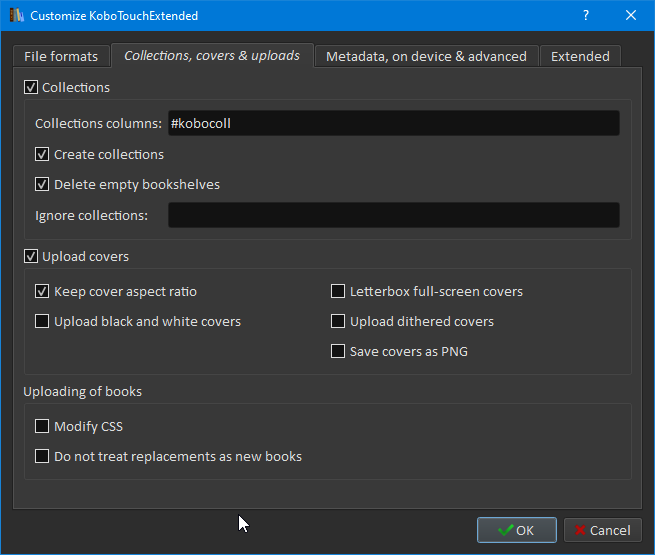Uncheck the Collections checkbox
Viewport: 655px width, 555px height.
(x=31, y=87)
